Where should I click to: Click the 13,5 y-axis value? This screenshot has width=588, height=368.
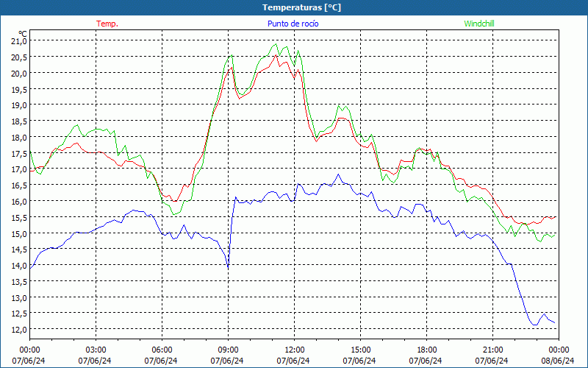point(20,282)
